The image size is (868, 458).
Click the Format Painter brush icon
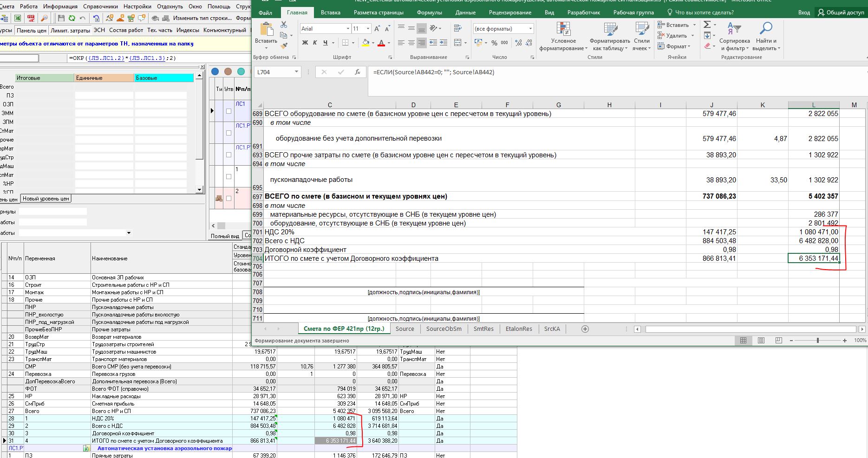point(284,45)
